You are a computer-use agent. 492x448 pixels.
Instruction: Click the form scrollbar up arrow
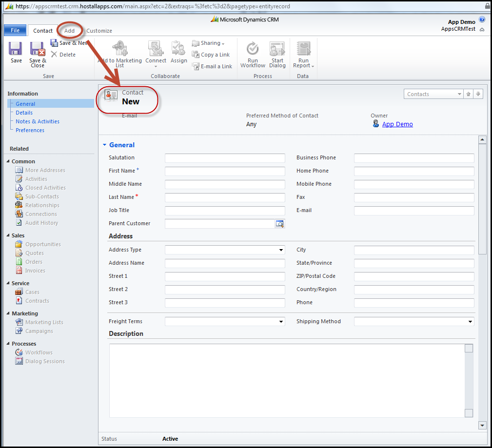click(482, 139)
